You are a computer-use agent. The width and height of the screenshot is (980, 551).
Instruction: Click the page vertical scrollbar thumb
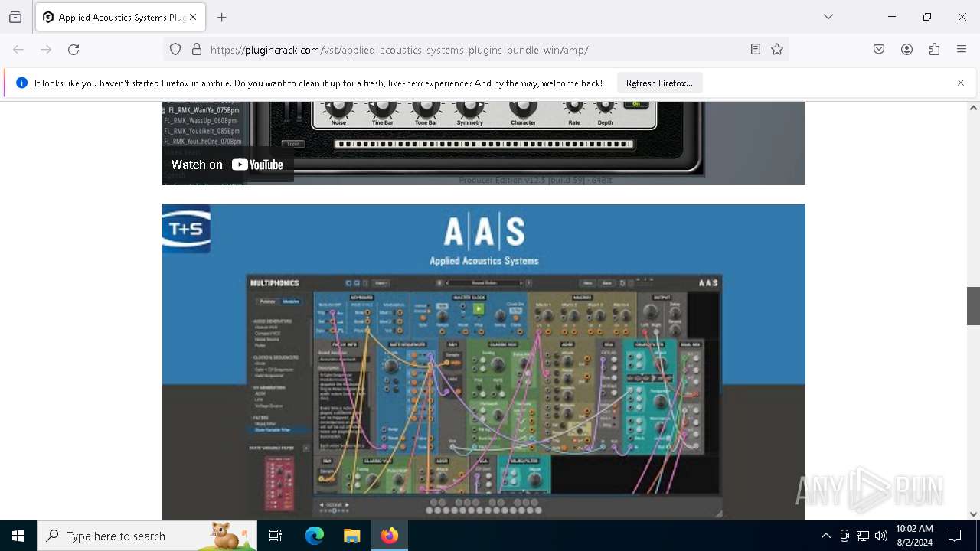(x=973, y=306)
